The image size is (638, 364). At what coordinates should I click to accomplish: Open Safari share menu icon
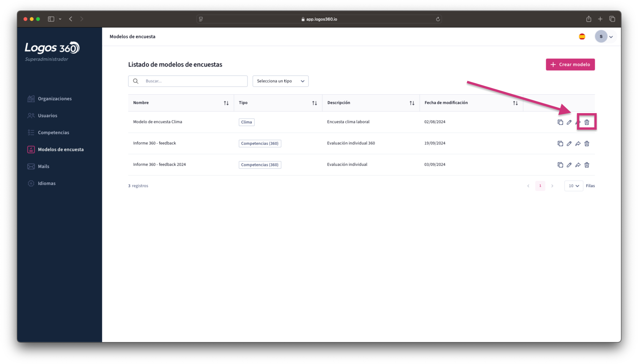tap(589, 19)
